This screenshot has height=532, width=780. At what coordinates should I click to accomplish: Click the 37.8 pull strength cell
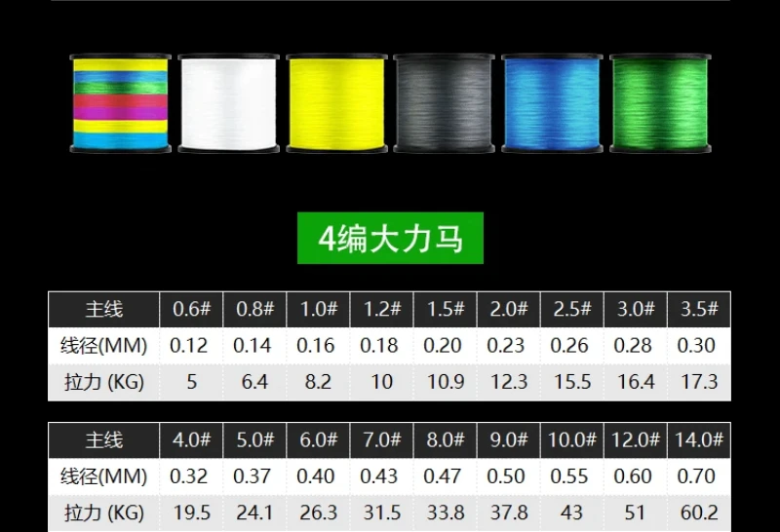pyautogui.click(x=508, y=513)
